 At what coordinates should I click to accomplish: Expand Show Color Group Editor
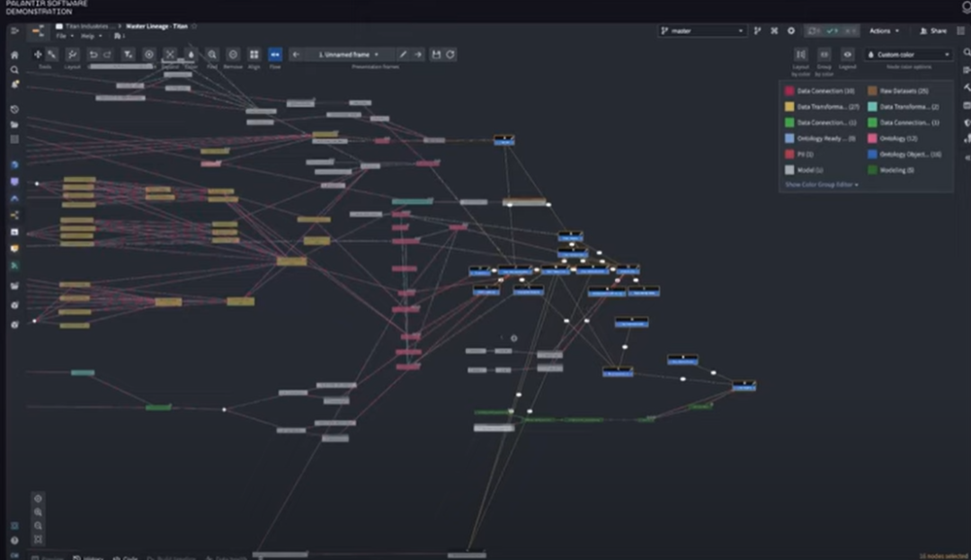point(822,184)
